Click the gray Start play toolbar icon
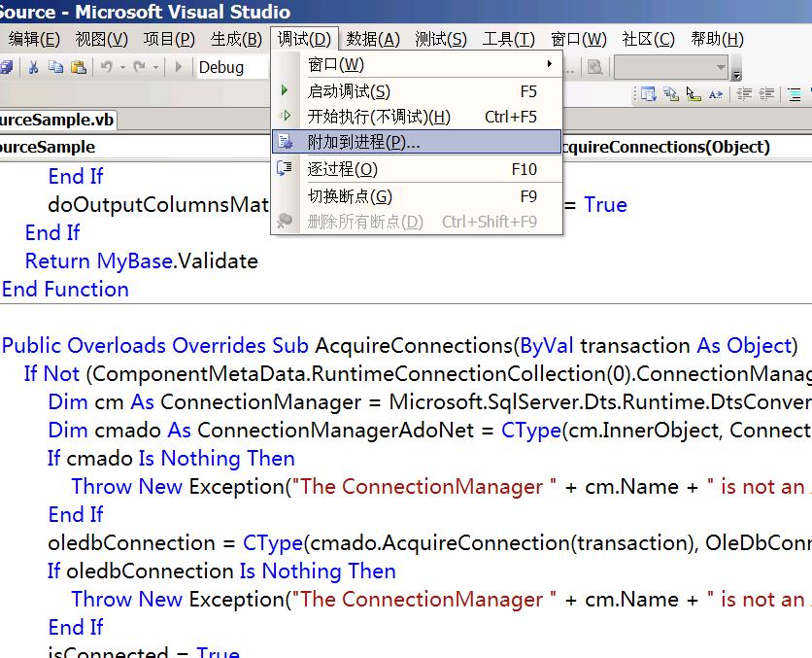Screen dimensions: 812x658 tap(179, 67)
